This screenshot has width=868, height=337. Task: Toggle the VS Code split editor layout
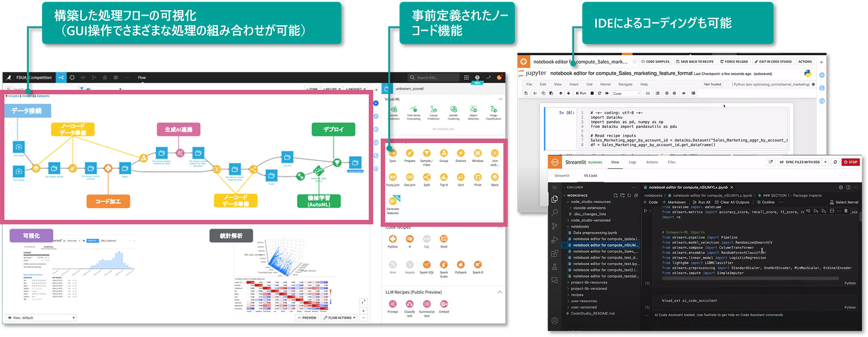(x=848, y=187)
